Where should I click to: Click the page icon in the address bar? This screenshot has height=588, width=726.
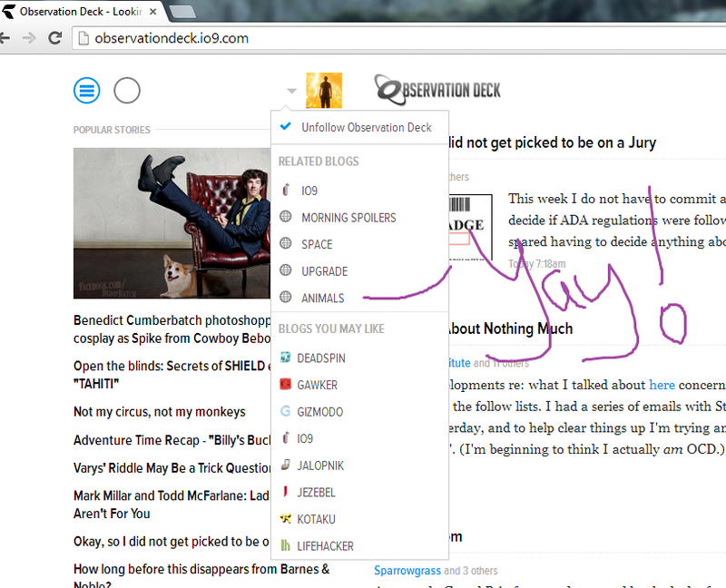click(83, 38)
